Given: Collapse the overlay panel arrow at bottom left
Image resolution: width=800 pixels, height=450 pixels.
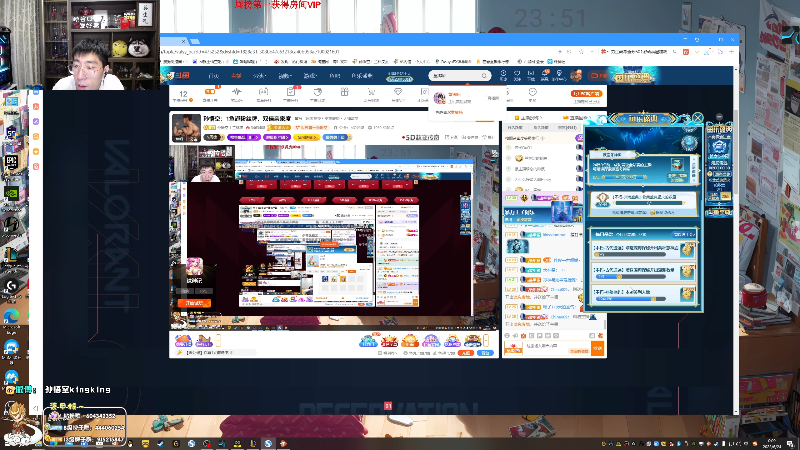Looking at the screenshot, I should 36,408.
